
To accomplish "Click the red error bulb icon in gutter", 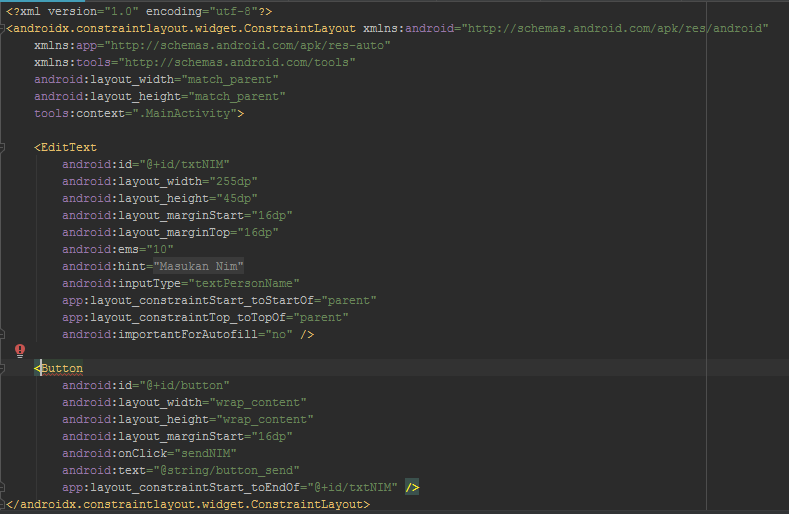I will tap(20, 350).
